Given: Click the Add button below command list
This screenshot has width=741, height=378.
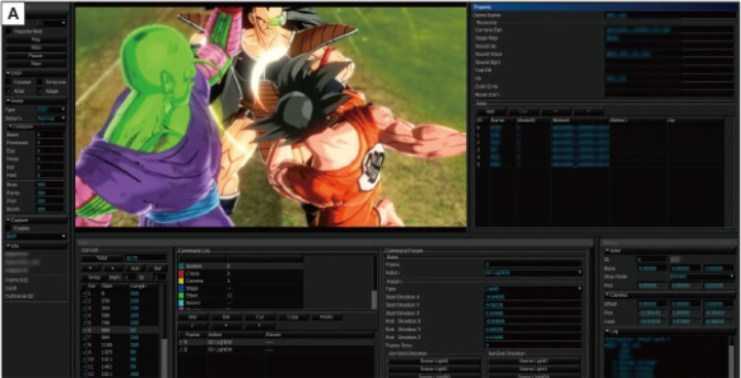Looking at the screenshot, I should pyautogui.click(x=192, y=317).
